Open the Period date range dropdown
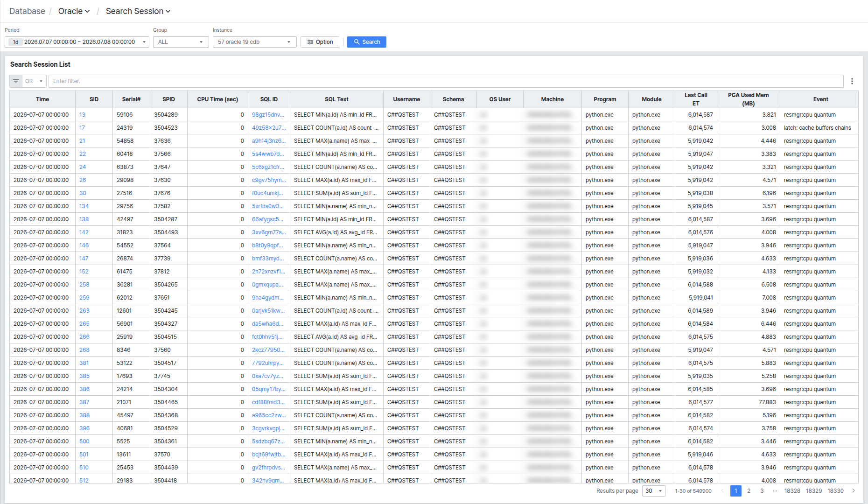 [77, 42]
